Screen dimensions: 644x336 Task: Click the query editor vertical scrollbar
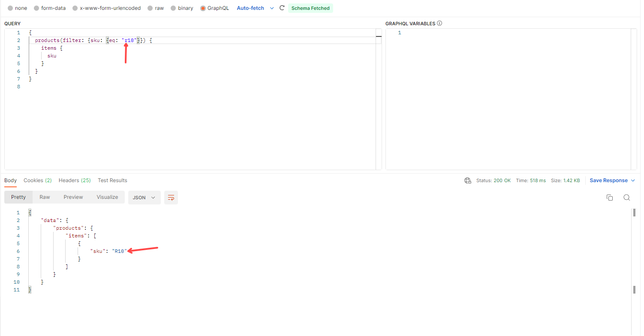pos(379,99)
